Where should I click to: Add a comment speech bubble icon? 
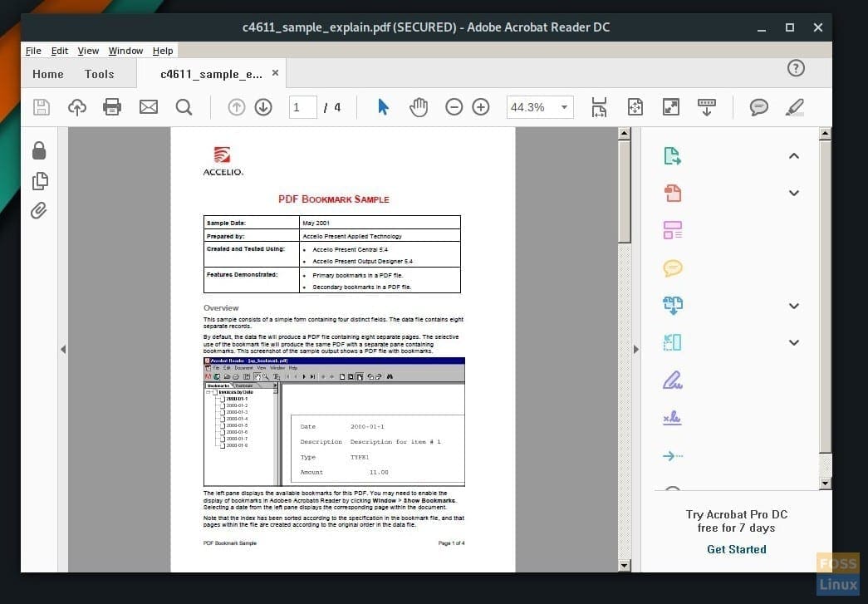coord(759,107)
